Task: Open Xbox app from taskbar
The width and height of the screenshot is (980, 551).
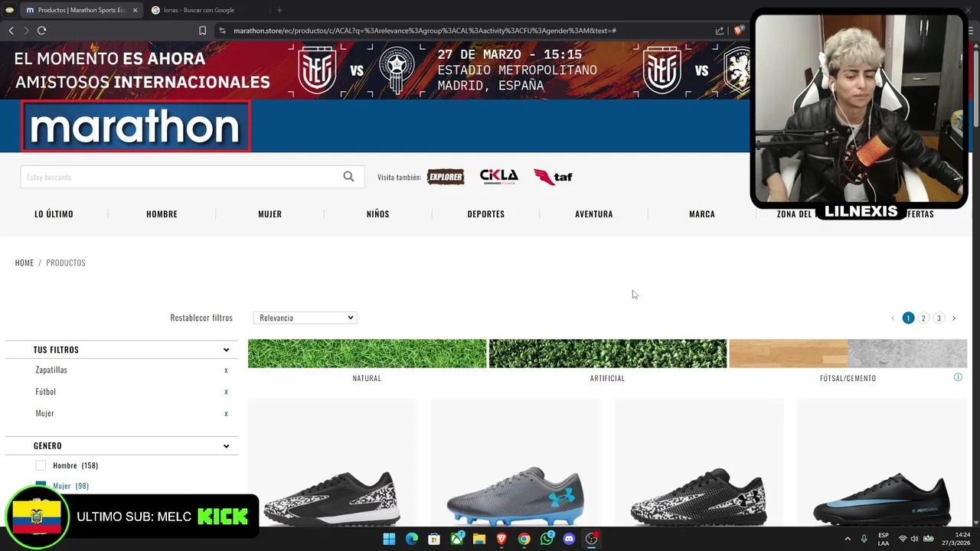Action: pos(456,539)
